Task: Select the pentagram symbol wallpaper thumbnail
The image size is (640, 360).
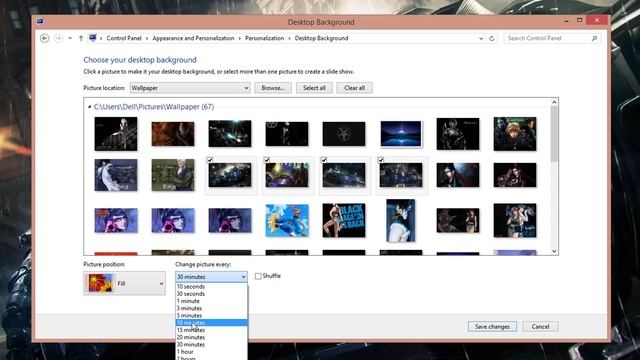Action: [x=344, y=134]
